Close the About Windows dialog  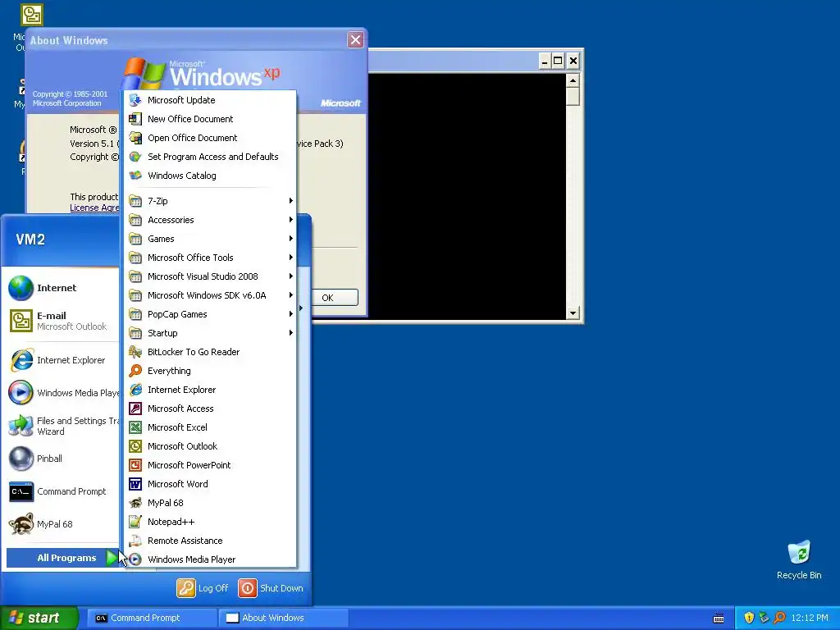point(355,39)
